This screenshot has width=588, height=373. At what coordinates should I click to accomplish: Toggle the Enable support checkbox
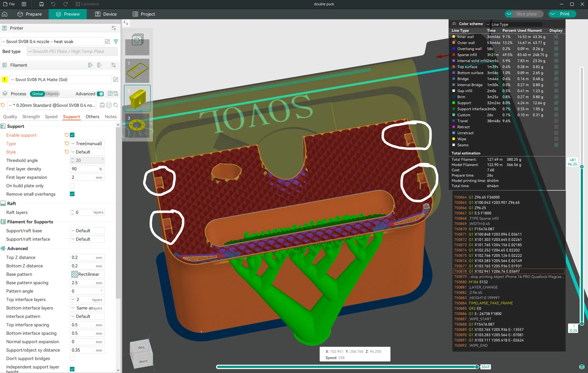[72, 135]
